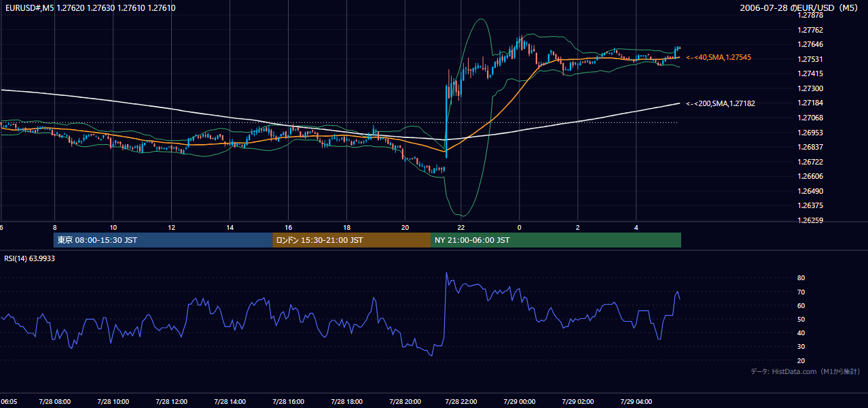Click the 7/29 02:00 time label

coord(577,402)
